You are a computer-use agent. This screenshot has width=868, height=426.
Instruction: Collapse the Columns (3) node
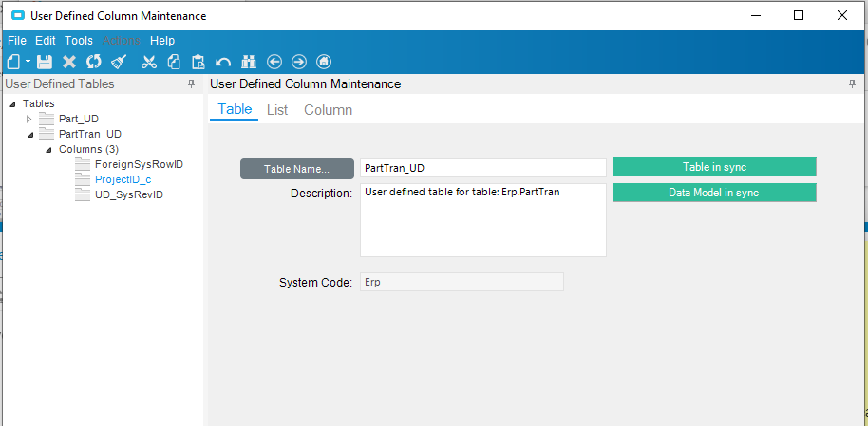[x=48, y=150]
